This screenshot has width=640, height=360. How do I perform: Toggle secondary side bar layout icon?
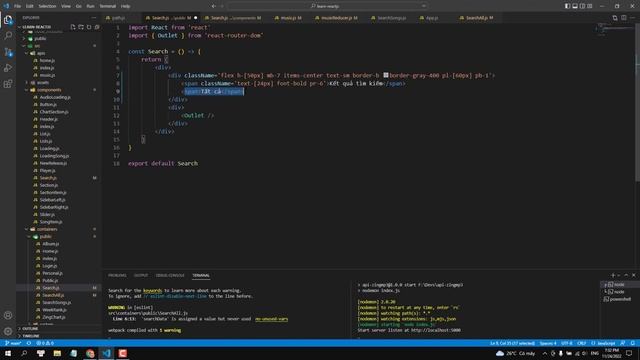tap(582, 6)
